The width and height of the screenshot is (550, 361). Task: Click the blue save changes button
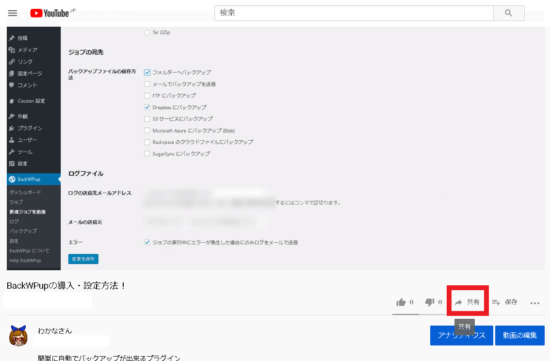coord(83,259)
